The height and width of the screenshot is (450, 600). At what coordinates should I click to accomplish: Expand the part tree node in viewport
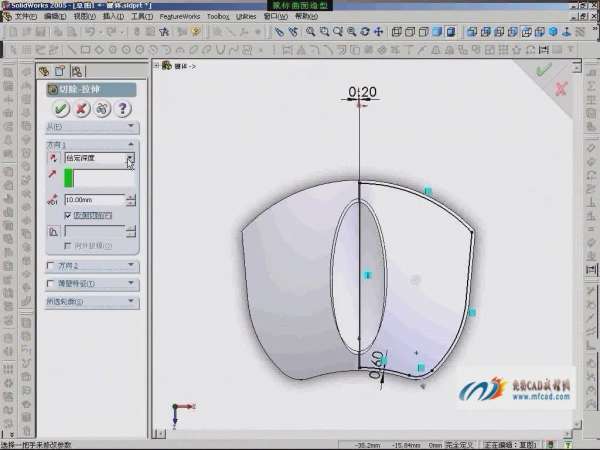[x=156, y=66]
